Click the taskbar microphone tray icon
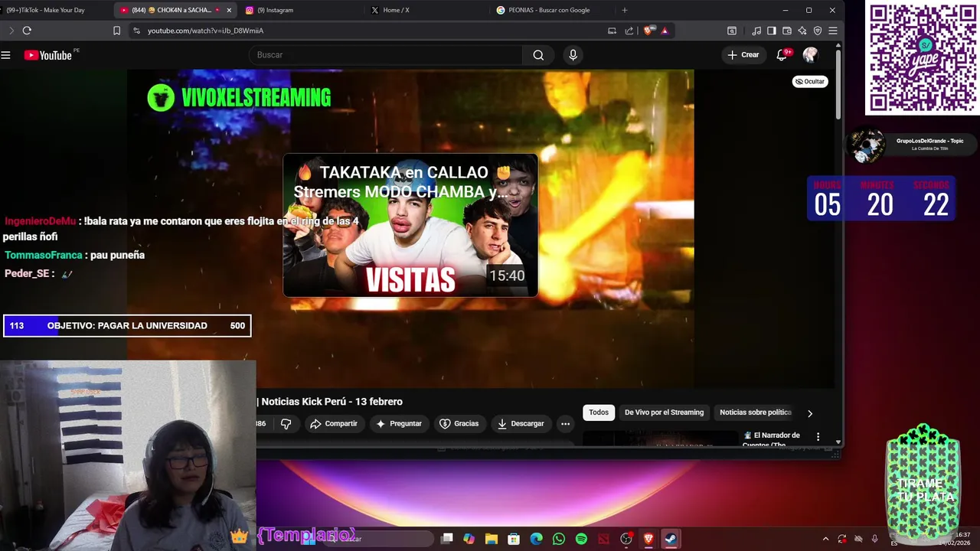This screenshot has width=980, height=551. click(874, 539)
